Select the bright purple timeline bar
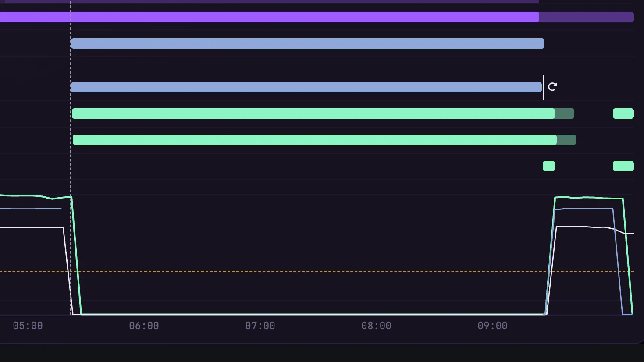 coord(270,17)
